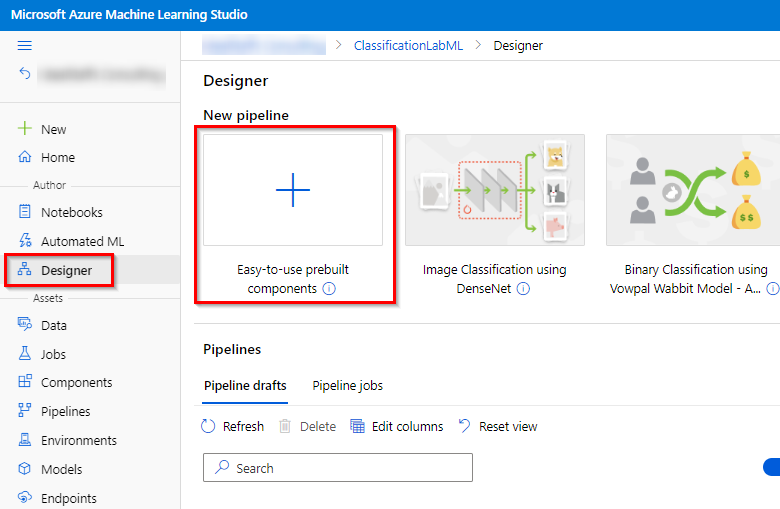The image size is (780, 509).
Task: Open Jobs from the sidebar
Action: 53,354
